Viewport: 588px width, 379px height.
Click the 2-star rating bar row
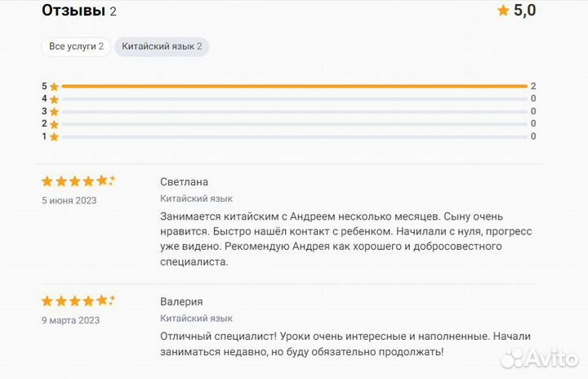point(289,124)
